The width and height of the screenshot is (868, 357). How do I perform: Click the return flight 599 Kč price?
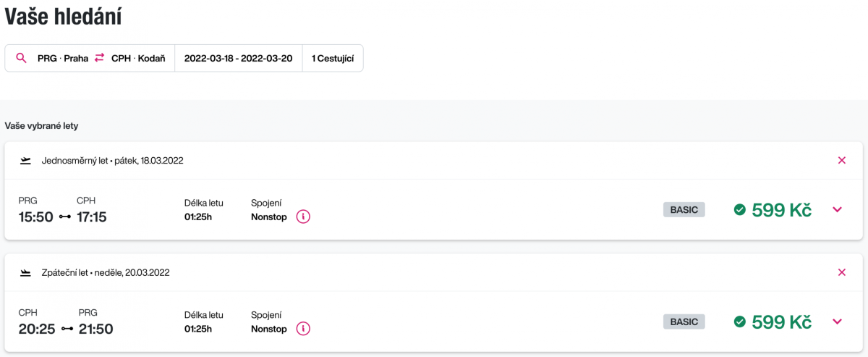pos(782,322)
